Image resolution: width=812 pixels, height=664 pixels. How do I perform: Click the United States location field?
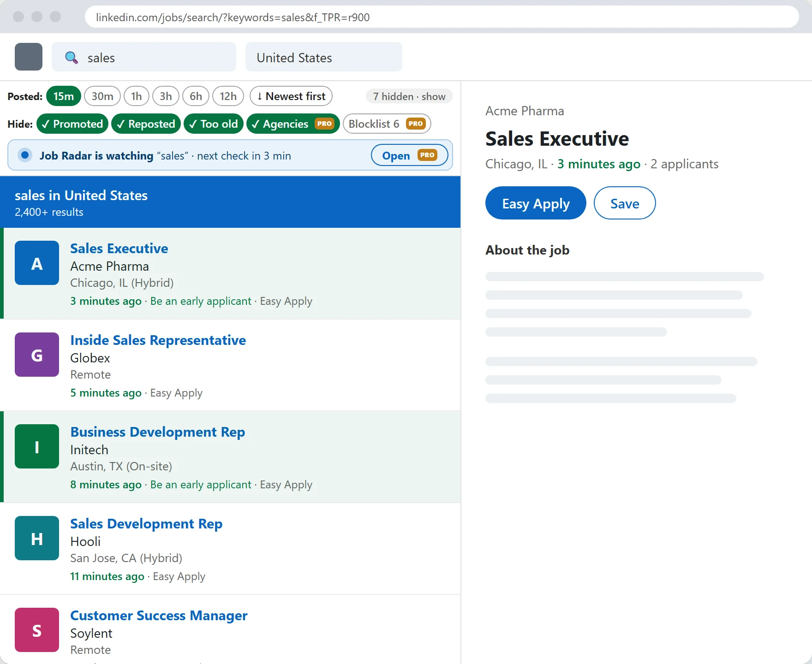(324, 57)
